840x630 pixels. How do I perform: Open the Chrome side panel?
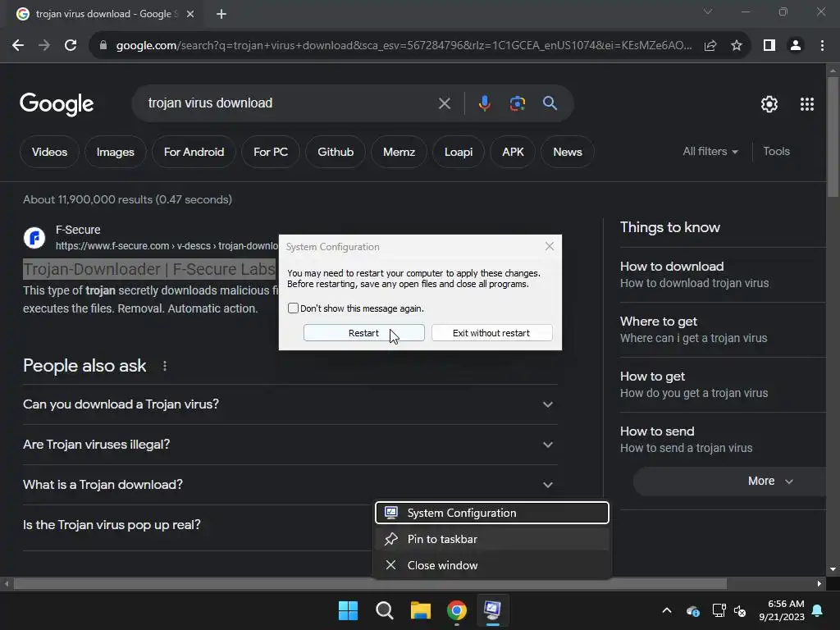[x=769, y=46]
